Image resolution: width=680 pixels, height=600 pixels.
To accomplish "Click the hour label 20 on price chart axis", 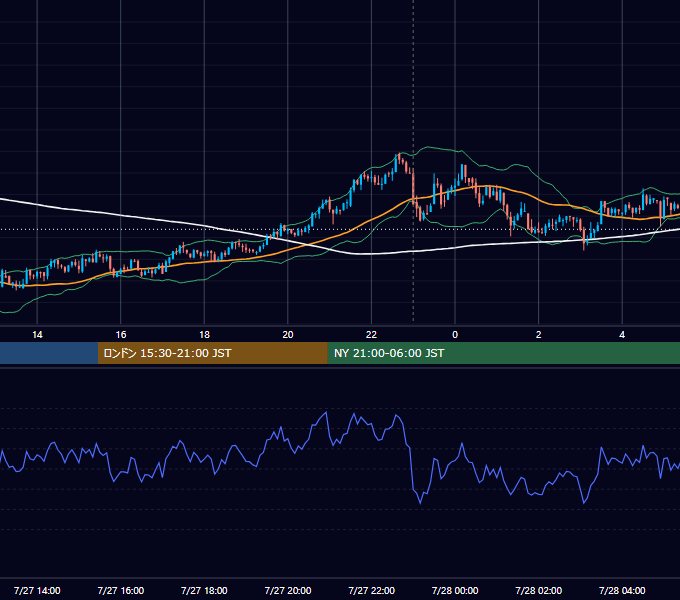I will point(288,335).
